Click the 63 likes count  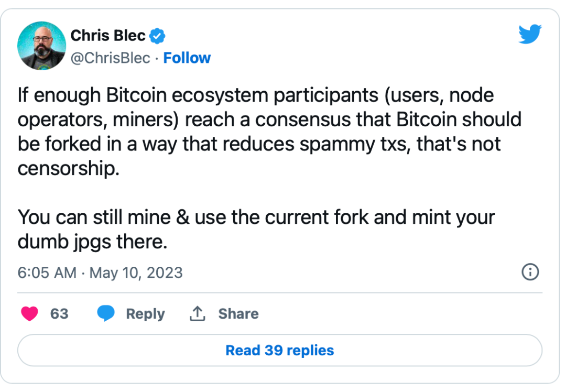(x=59, y=314)
